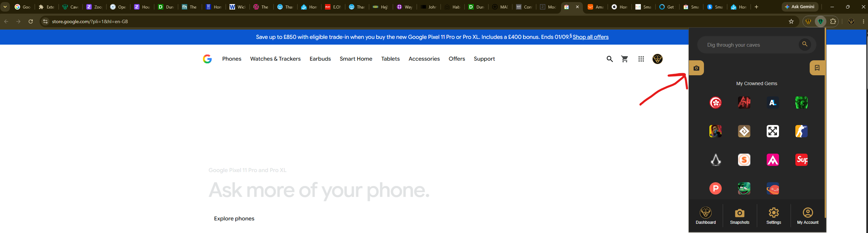The image size is (868, 233).
Task: Open the green matrix-style gem icon
Action: 801,103
